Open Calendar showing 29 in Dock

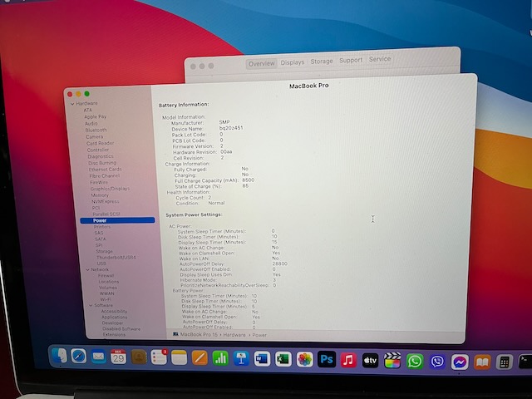[x=118, y=357]
